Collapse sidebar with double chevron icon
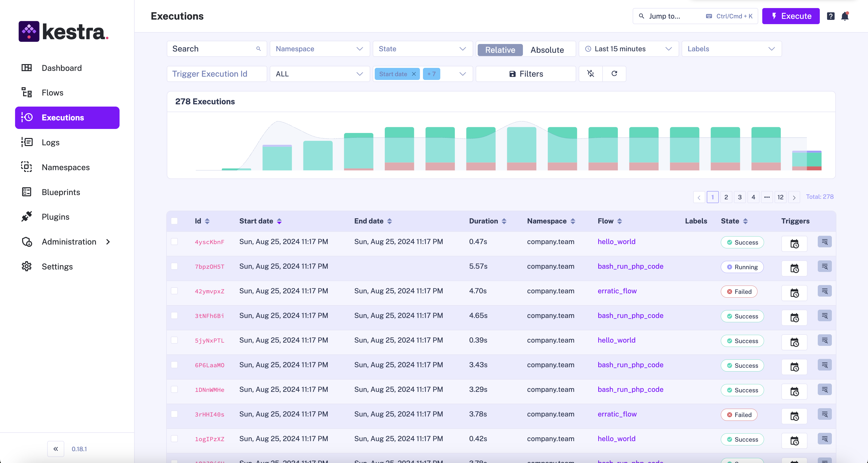This screenshot has width=868, height=463. pyautogui.click(x=56, y=448)
